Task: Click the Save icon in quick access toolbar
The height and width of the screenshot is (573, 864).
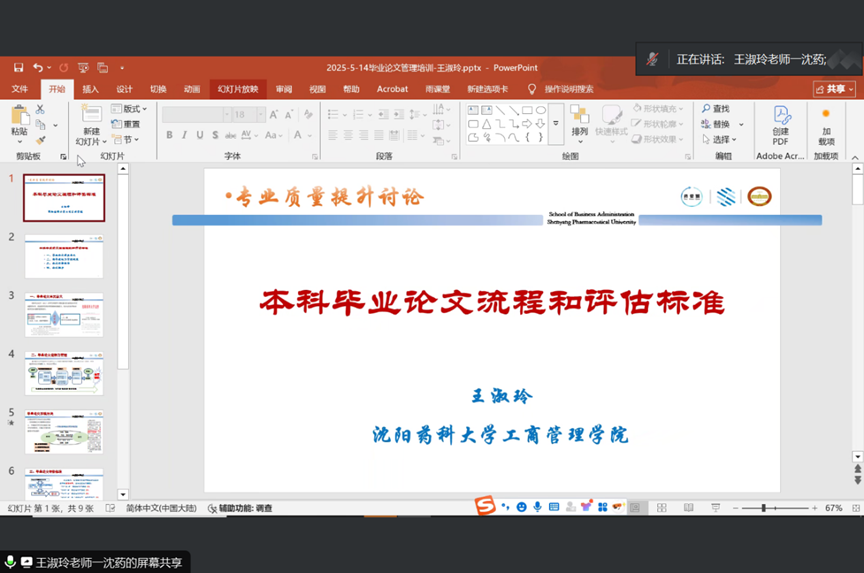Action: [x=18, y=68]
